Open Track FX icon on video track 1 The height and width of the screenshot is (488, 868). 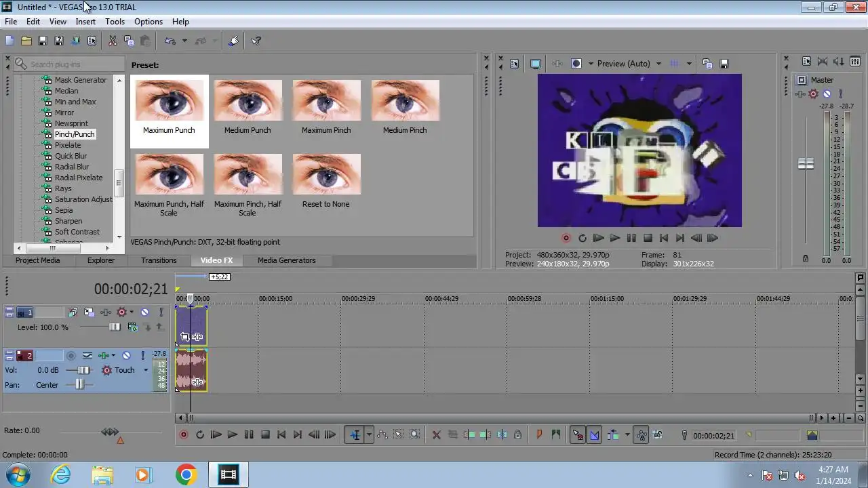click(106, 312)
